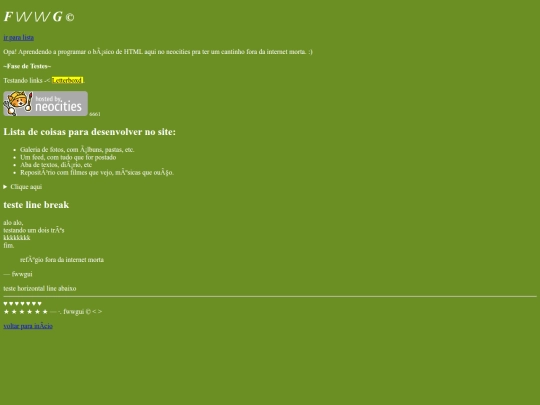Click heading 'Lista de coisas para desenvolver no site:'

pyautogui.click(x=90, y=132)
